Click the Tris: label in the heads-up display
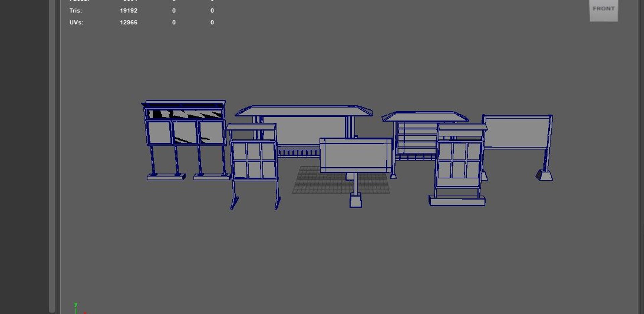This screenshot has height=314, width=644. click(75, 11)
